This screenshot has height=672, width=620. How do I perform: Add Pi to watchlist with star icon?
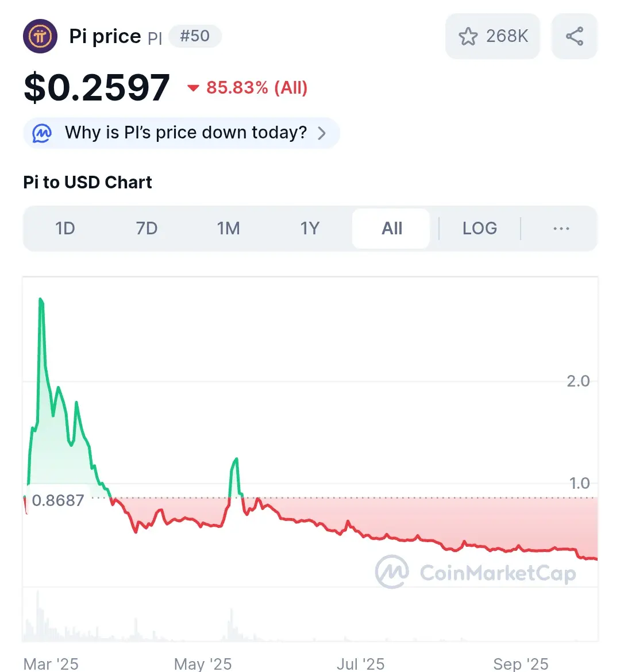(468, 36)
